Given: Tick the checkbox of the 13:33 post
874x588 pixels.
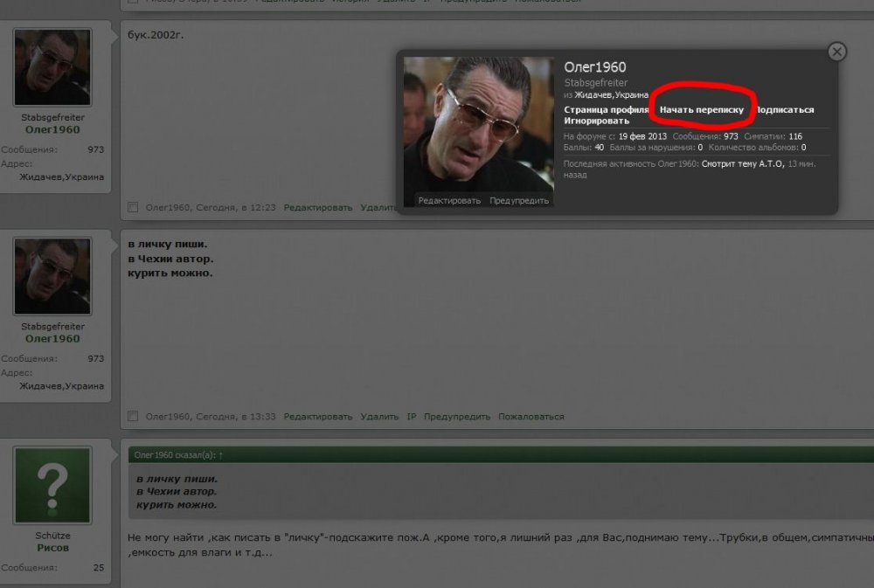Looking at the screenshot, I should 133,417.
